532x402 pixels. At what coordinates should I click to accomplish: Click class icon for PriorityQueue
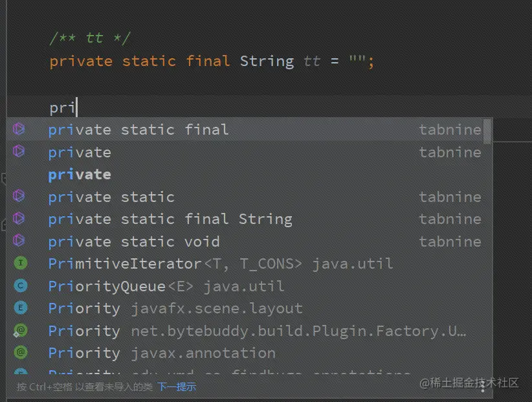(x=21, y=285)
